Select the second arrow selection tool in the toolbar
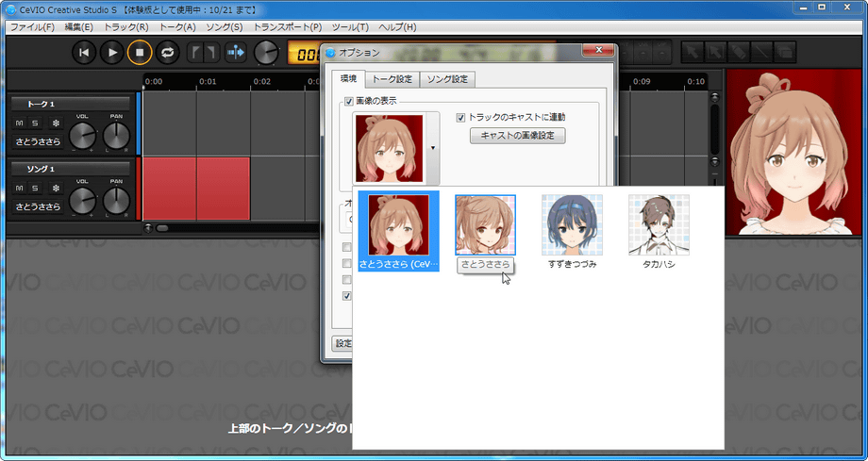This screenshot has height=461, width=868. (x=715, y=53)
